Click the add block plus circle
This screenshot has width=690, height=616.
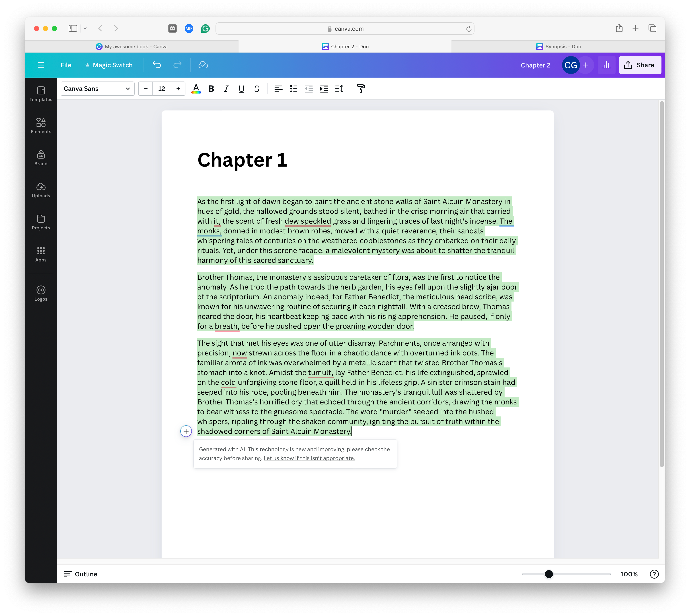coord(186,431)
